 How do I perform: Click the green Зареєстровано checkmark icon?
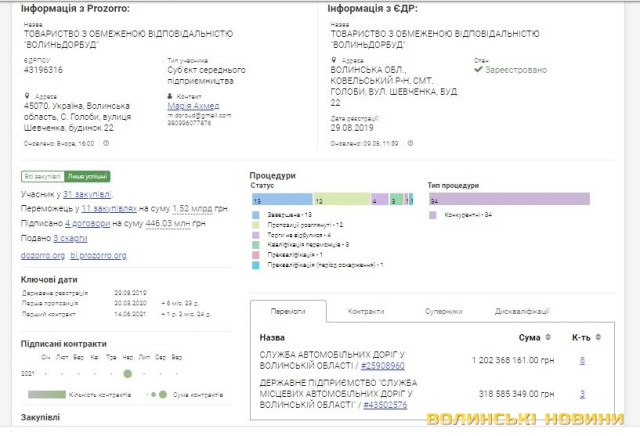point(479,70)
